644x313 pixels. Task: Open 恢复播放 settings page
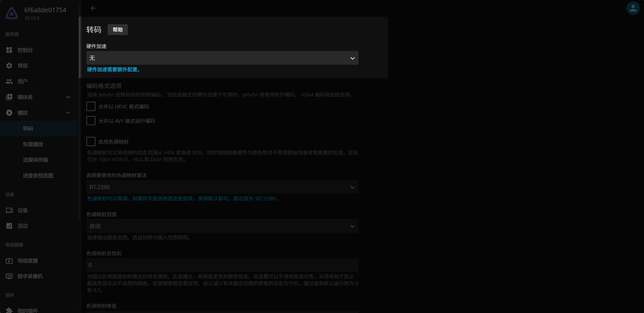pyautogui.click(x=39, y=144)
